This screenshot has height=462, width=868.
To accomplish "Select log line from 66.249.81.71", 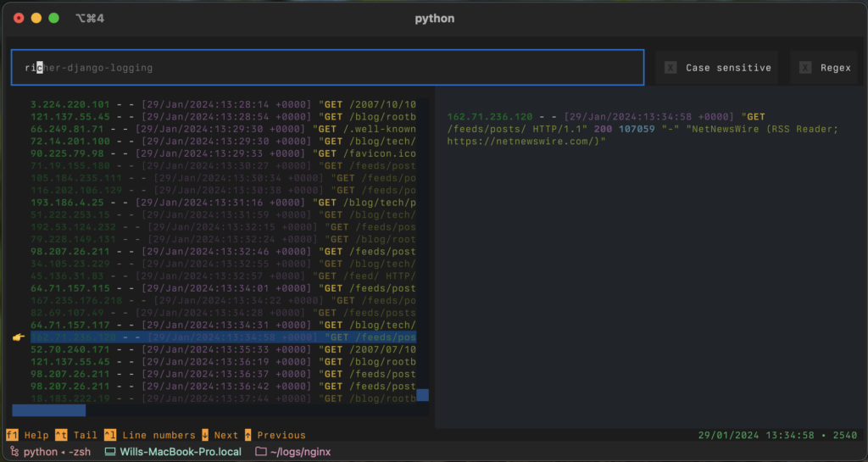I will point(223,129).
